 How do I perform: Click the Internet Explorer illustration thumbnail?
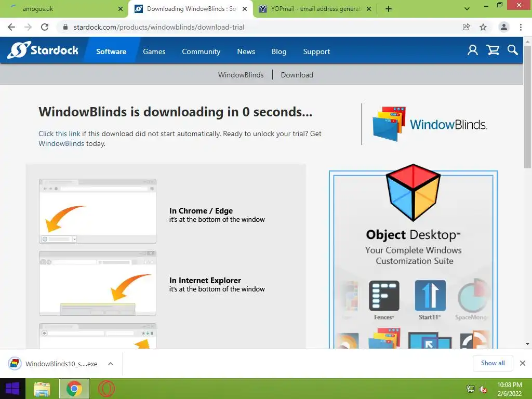[x=98, y=283]
